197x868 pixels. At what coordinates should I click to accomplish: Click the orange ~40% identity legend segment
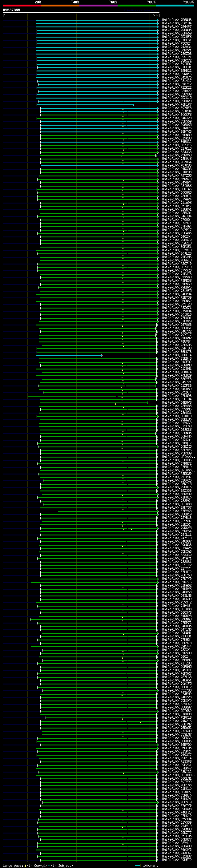click(x=60, y=6)
